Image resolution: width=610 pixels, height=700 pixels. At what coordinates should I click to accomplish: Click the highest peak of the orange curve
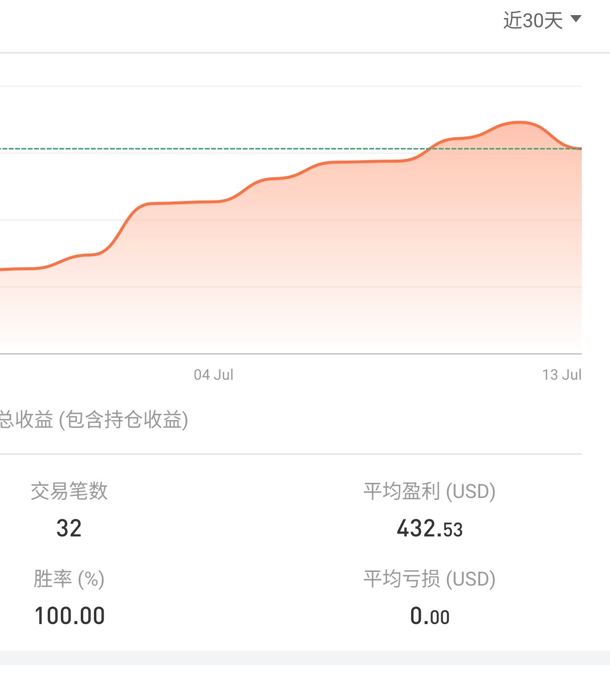coord(520,122)
